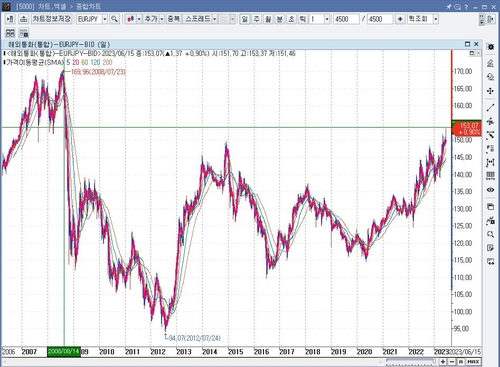
Task: Click the window pane icon below the eye
Action: pyautogui.click(x=490, y=207)
